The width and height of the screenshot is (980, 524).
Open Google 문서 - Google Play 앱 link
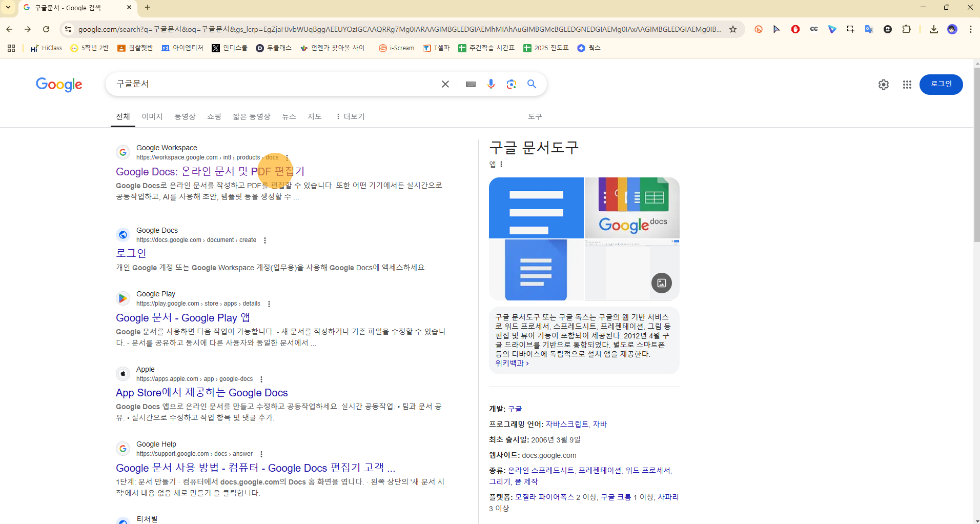point(183,318)
